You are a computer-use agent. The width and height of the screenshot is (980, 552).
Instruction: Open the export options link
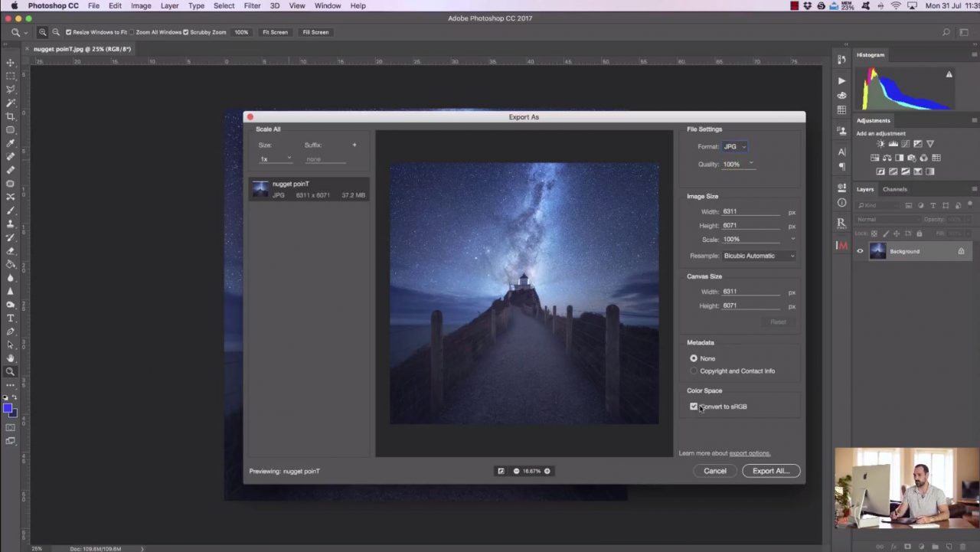(x=749, y=453)
